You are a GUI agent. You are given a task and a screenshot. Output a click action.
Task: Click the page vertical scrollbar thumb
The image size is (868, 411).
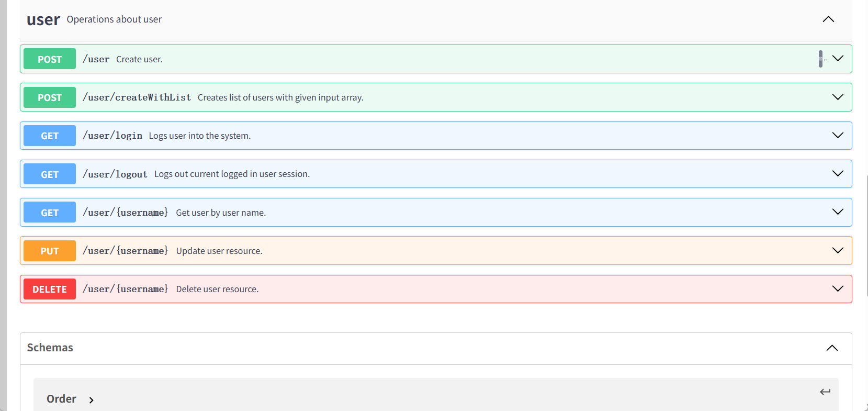867,236
